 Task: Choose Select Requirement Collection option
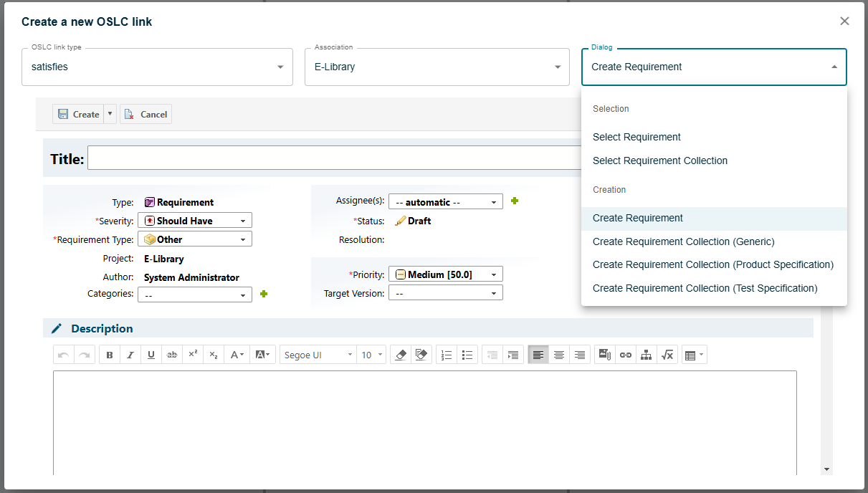714,161
